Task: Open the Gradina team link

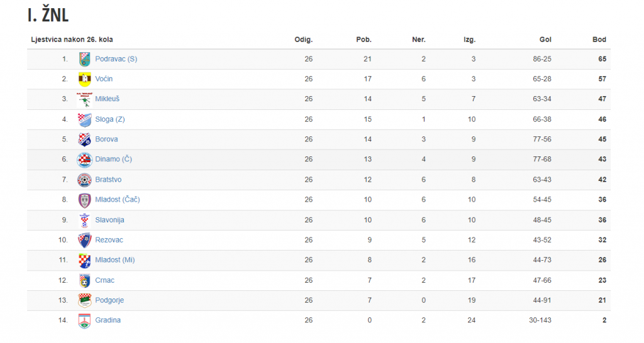Action: click(x=108, y=320)
